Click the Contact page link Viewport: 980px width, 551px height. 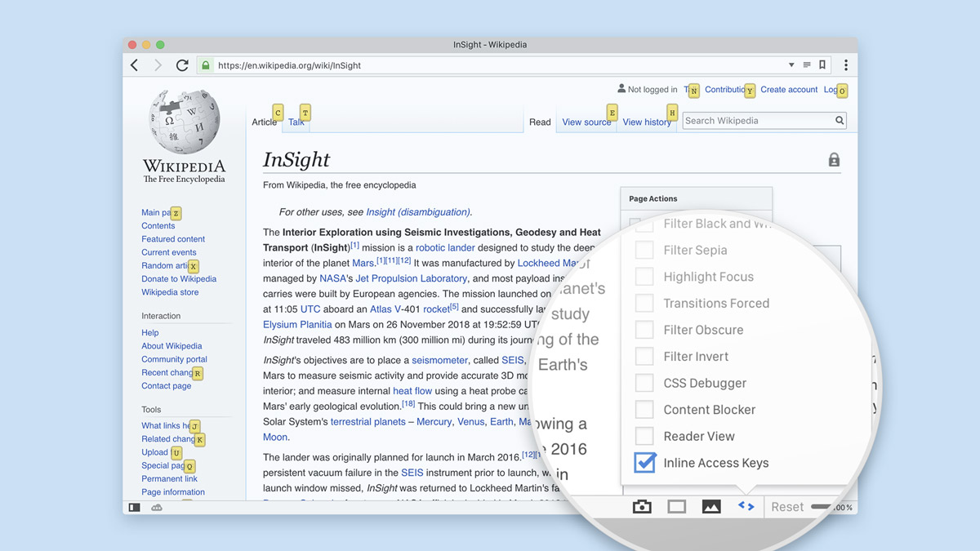click(167, 386)
